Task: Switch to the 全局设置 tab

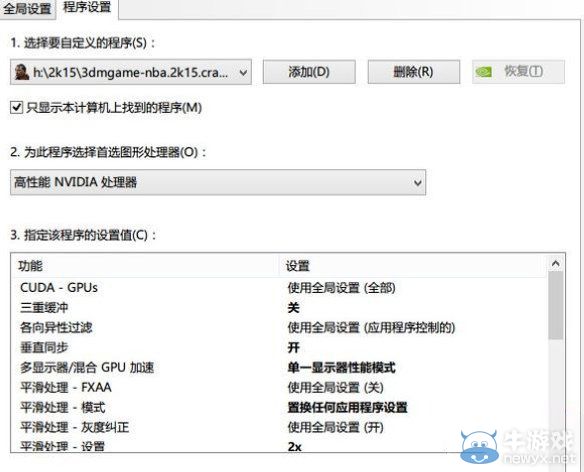Action: pos(28,8)
